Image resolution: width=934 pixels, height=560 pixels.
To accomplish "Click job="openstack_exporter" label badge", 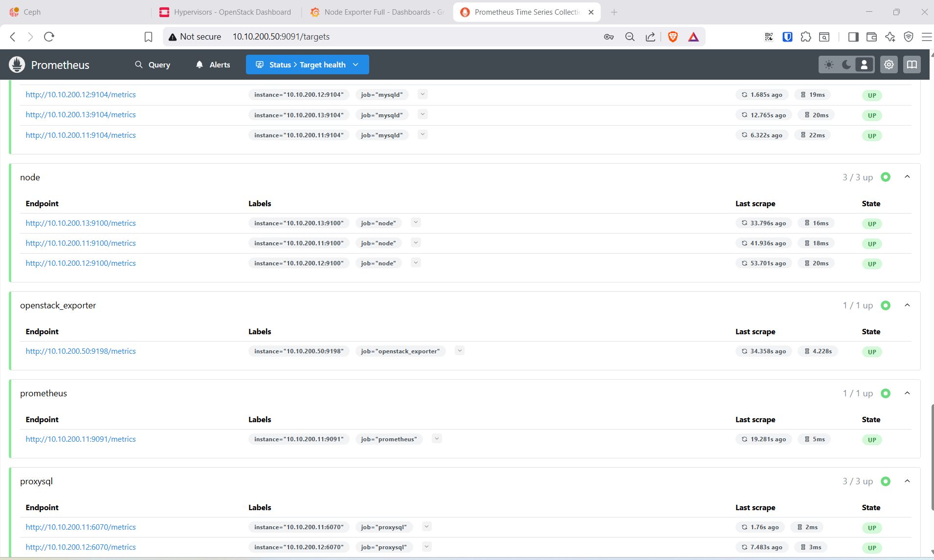I will pyautogui.click(x=400, y=351).
